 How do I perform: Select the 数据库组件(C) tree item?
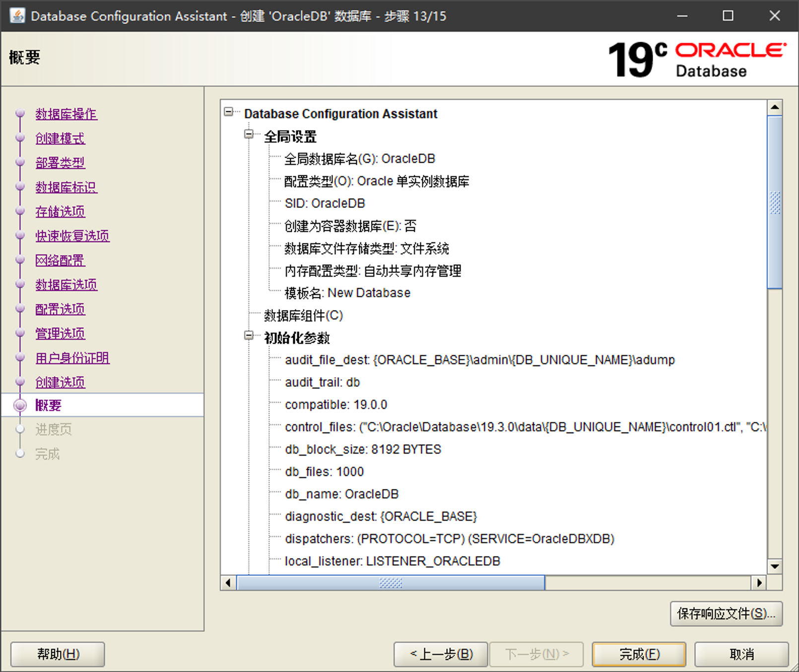pyautogui.click(x=303, y=316)
